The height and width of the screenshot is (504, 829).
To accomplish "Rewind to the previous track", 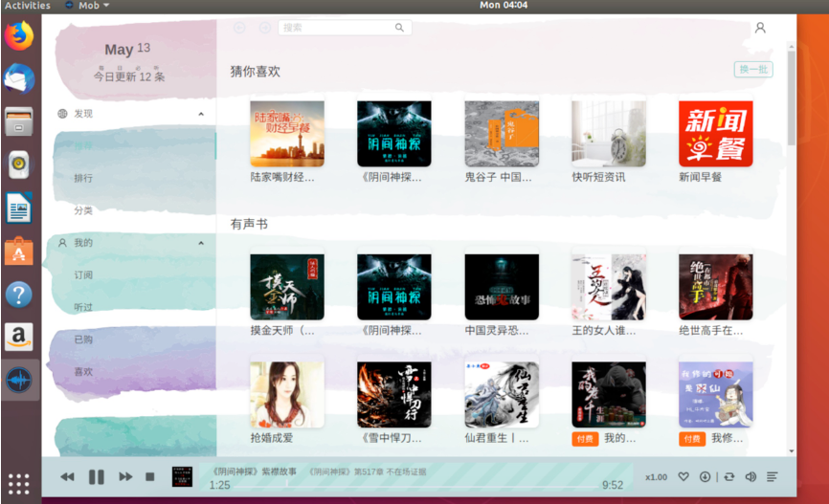I will click(68, 477).
